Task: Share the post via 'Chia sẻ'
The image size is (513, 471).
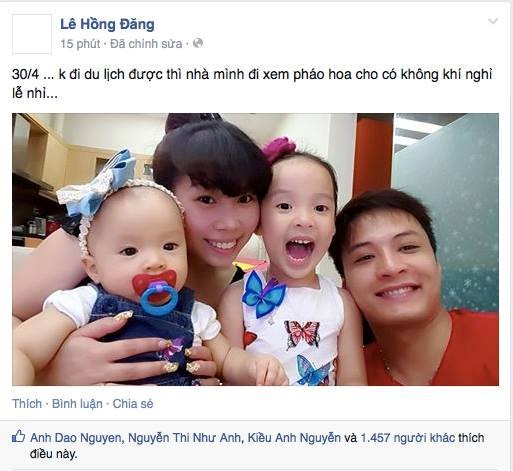Action: [x=133, y=404]
